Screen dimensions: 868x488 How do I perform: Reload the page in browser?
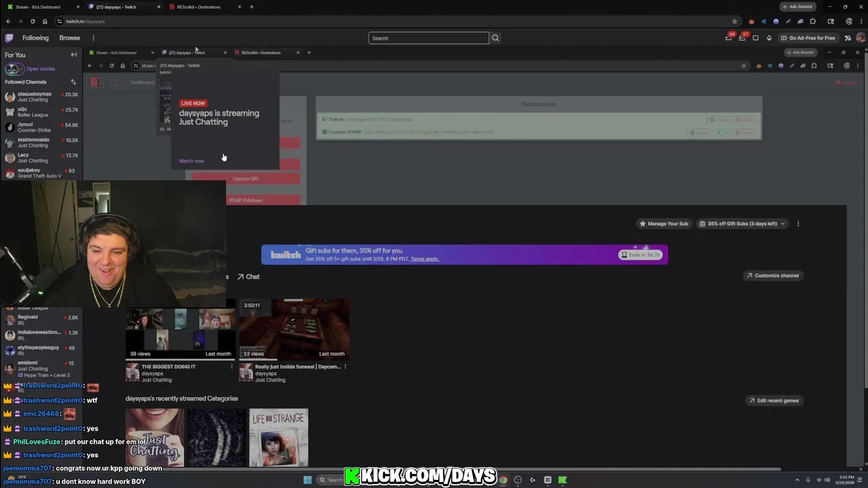(x=33, y=21)
